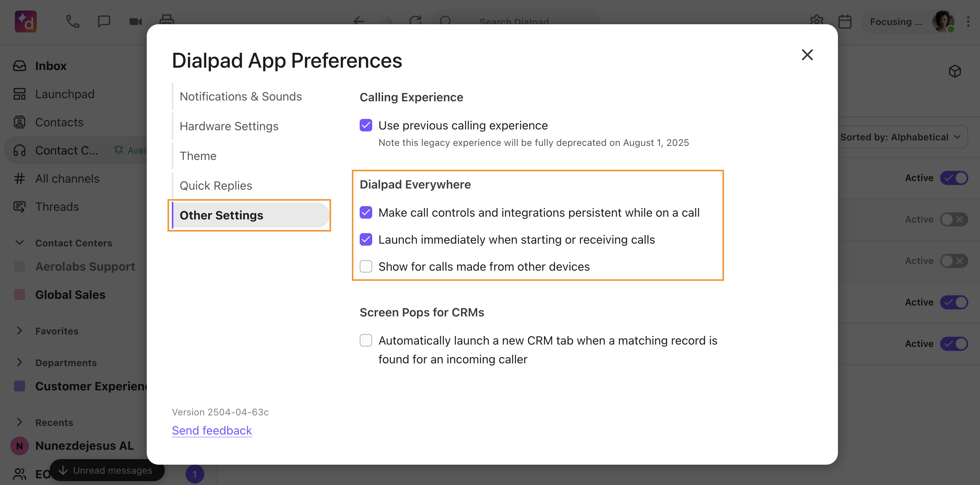Click the unread count badge 1

[x=195, y=474]
